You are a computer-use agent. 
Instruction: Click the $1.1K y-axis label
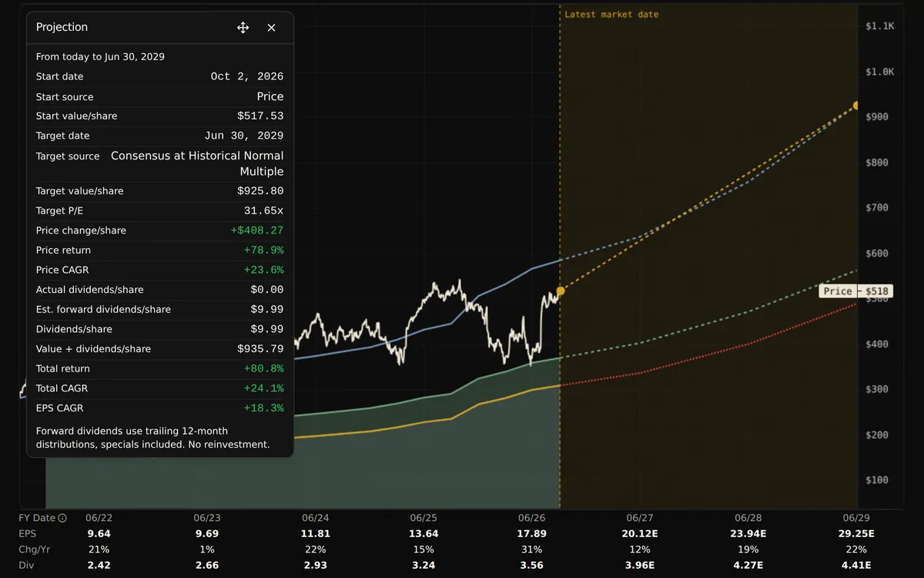[x=880, y=26]
